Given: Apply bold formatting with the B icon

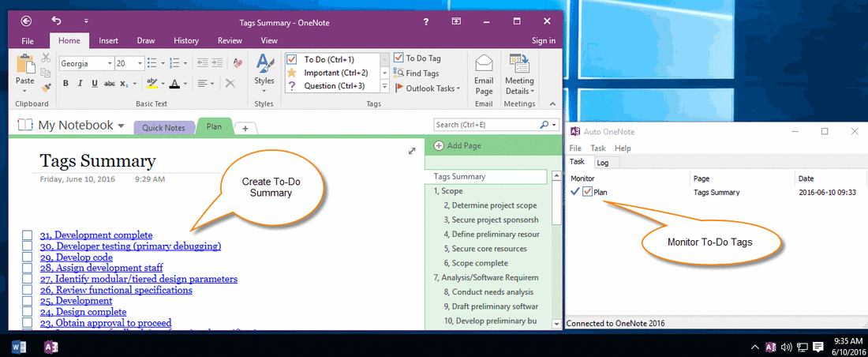Looking at the screenshot, I should pos(65,84).
